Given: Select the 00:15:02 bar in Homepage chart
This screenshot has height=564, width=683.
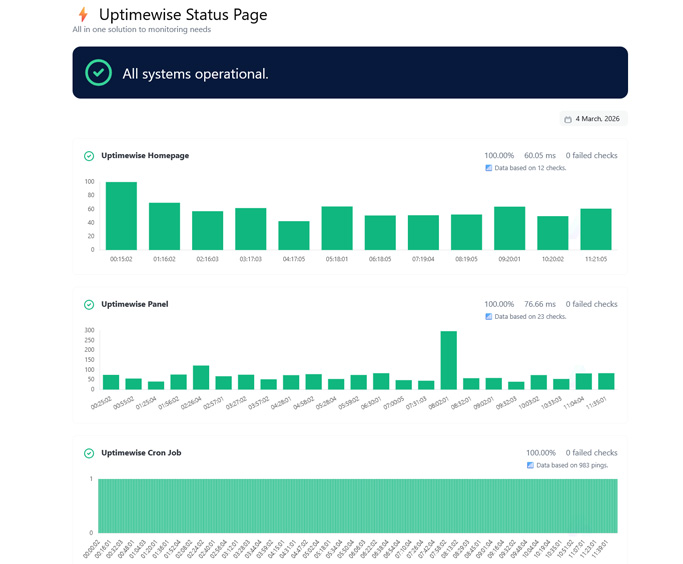Looking at the screenshot, I should pyautogui.click(x=121, y=216).
